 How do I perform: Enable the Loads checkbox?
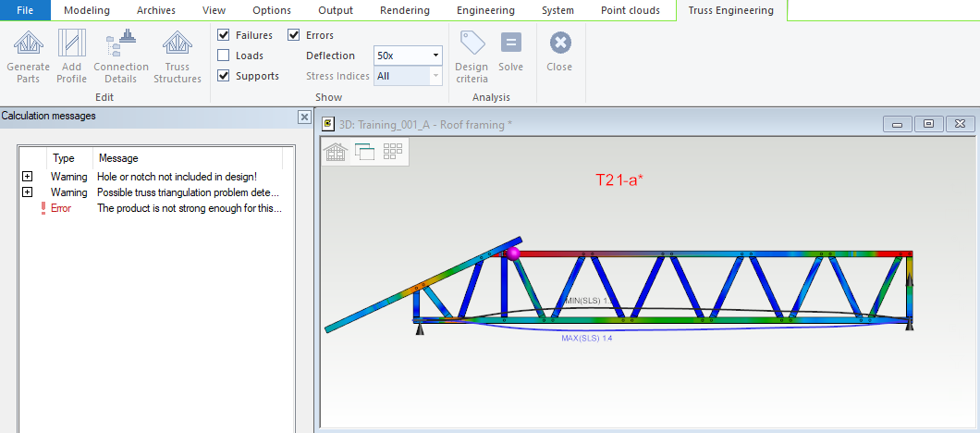coord(224,56)
